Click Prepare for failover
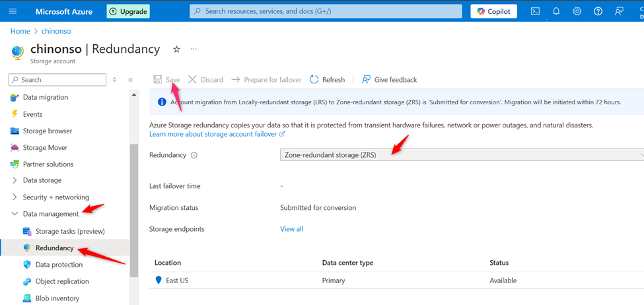Viewport: 644px width, 305px height. point(266,80)
